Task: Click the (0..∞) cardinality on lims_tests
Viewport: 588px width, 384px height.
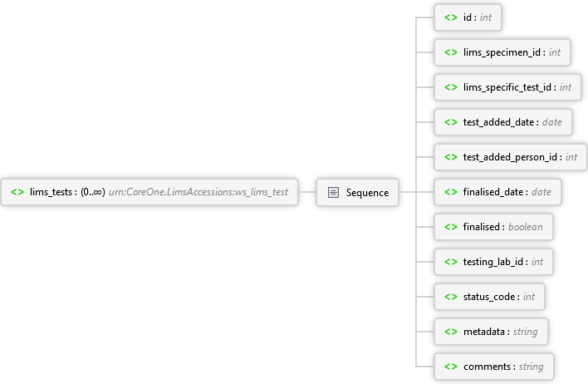Action: pyautogui.click(x=92, y=192)
